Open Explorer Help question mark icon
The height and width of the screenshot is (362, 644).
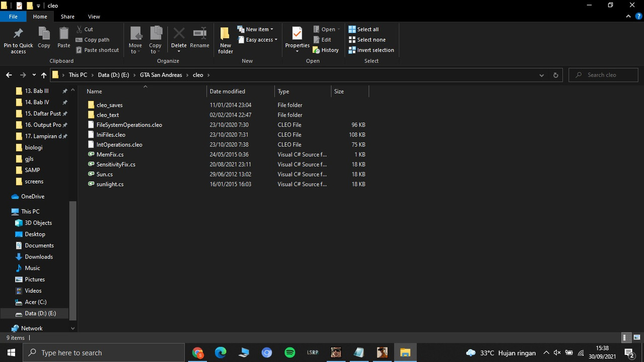click(639, 17)
